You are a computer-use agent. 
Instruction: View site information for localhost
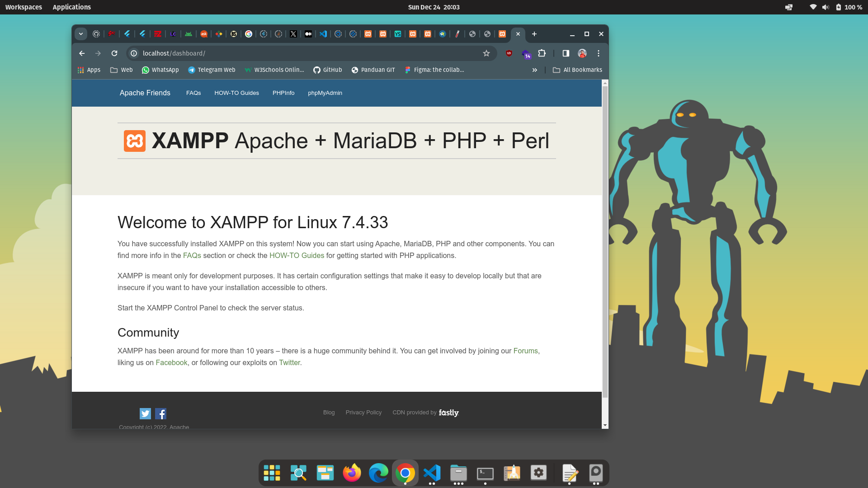(x=134, y=53)
